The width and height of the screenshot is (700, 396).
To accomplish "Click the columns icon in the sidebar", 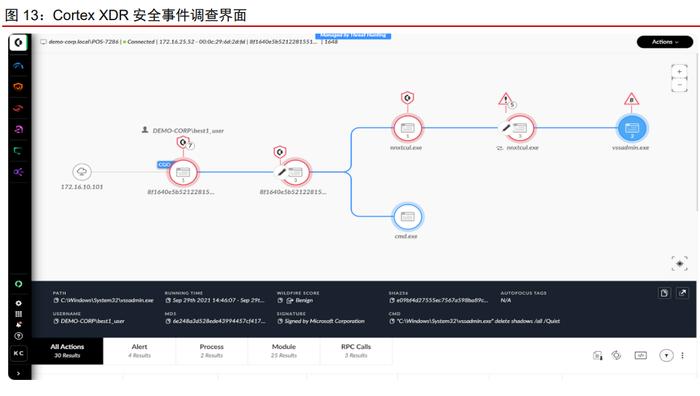I will click(x=18, y=314).
